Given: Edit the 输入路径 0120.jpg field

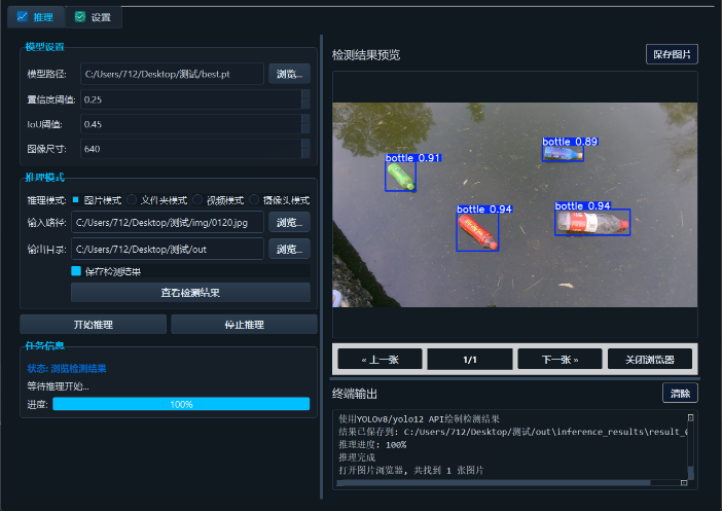Looking at the screenshot, I should [168, 223].
